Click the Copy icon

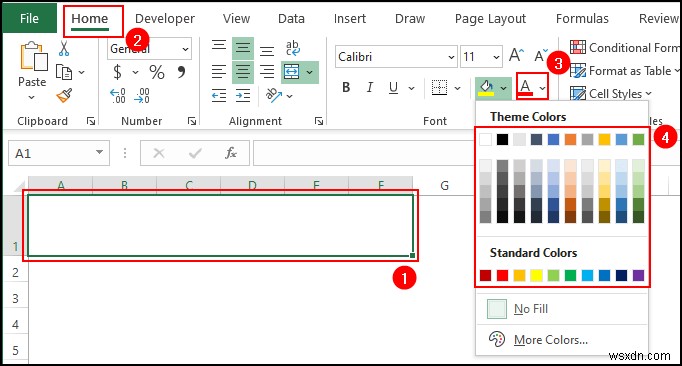coord(64,72)
